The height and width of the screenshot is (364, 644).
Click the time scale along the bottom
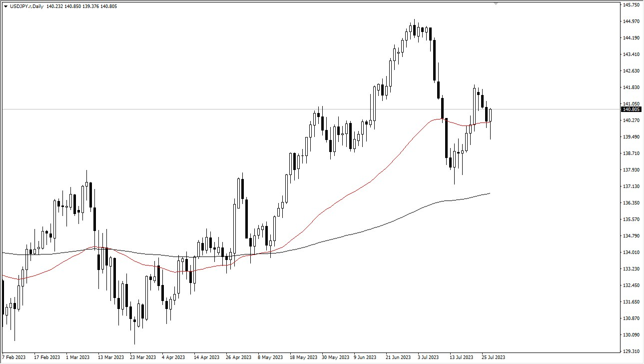pos(300,357)
